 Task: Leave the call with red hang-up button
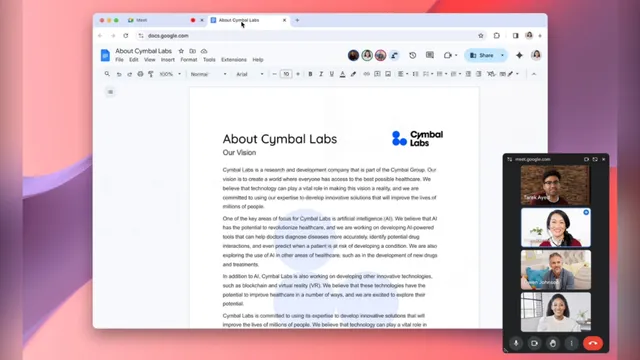click(593, 343)
